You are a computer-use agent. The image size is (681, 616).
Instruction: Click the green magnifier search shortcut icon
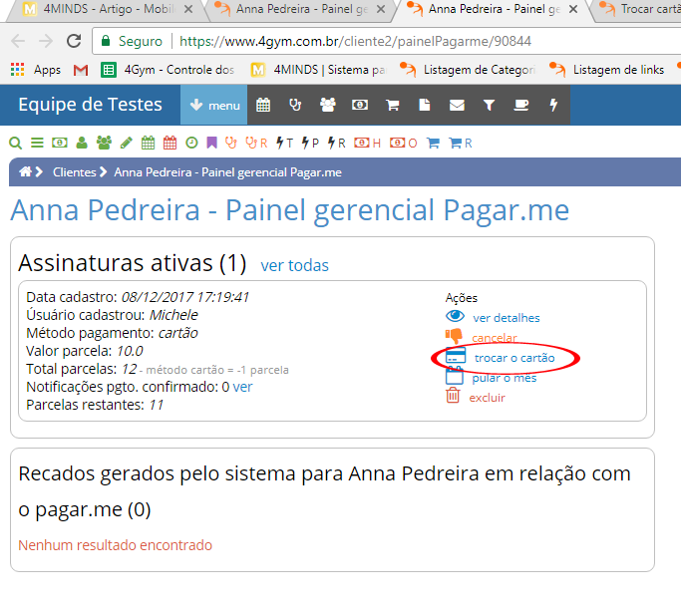click(15, 143)
